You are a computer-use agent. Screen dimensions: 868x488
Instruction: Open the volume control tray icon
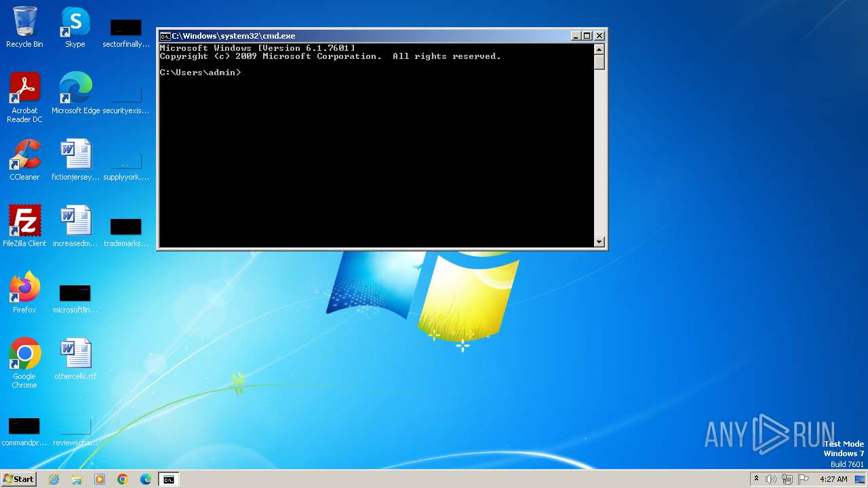tap(771, 479)
